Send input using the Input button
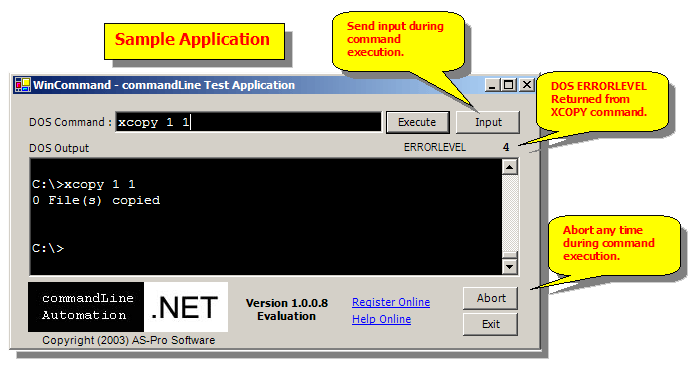This screenshot has height=368, width=693. tap(487, 122)
